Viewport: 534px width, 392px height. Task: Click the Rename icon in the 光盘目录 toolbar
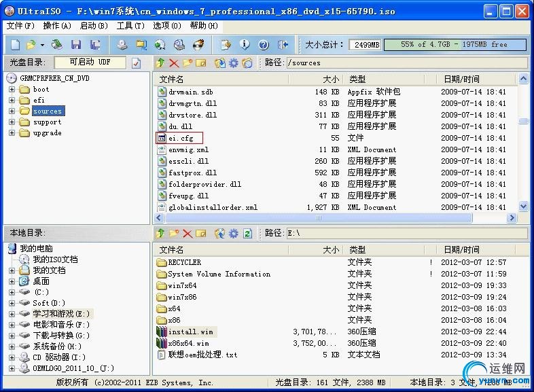tap(201, 63)
